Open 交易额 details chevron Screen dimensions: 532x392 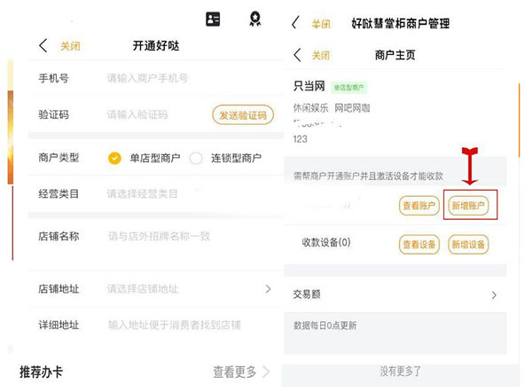494,294
